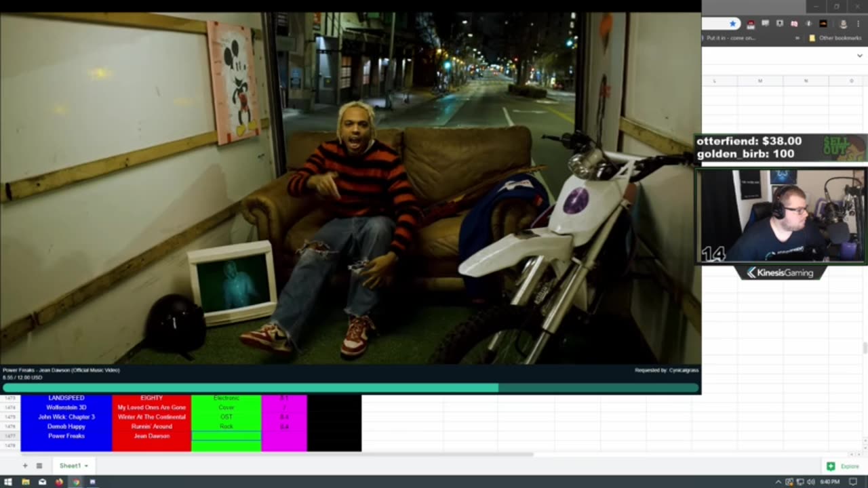Open File Explorer from the taskbar
The height and width of the screenshot is (488, 868).
pyautogui.click(x=25, y=482)
